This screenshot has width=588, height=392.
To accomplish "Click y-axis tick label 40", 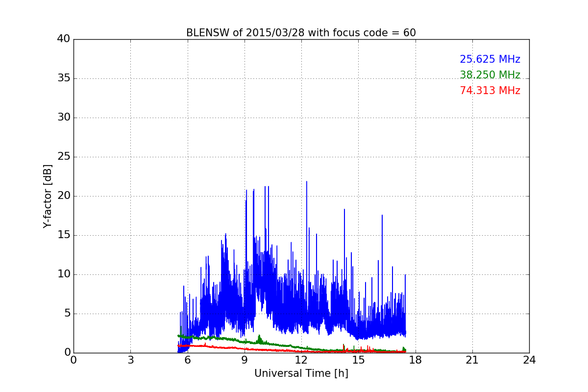I will (x=64, y=39).
